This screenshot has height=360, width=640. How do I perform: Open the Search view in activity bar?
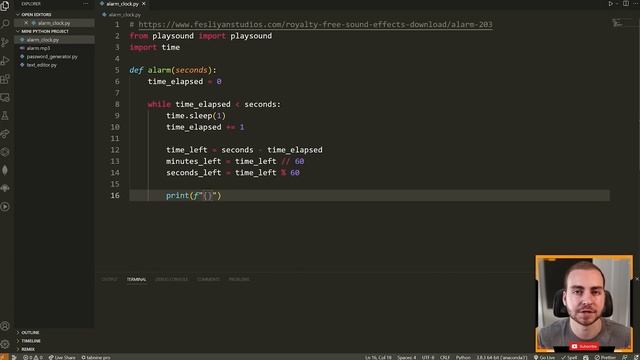(5, 24)
